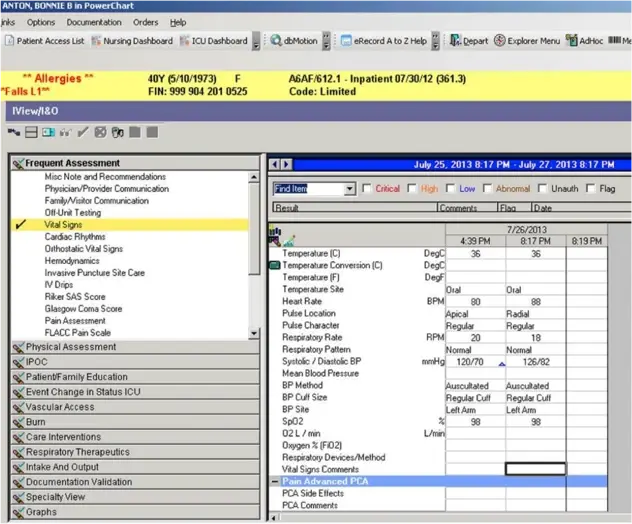Screen dimensions: 632x524
Task: Click the blue-arrow icon in IView toolbar
Action: (x=48, y=132)
